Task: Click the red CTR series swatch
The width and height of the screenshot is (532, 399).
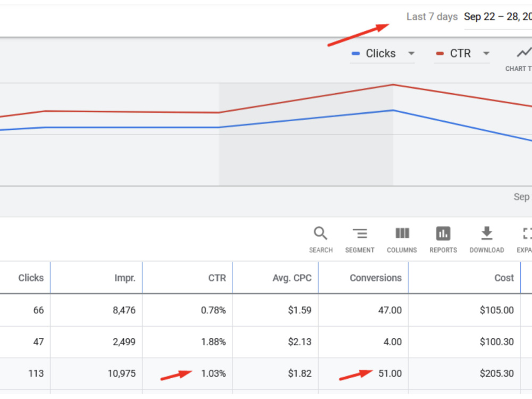Action: (440, 53)
